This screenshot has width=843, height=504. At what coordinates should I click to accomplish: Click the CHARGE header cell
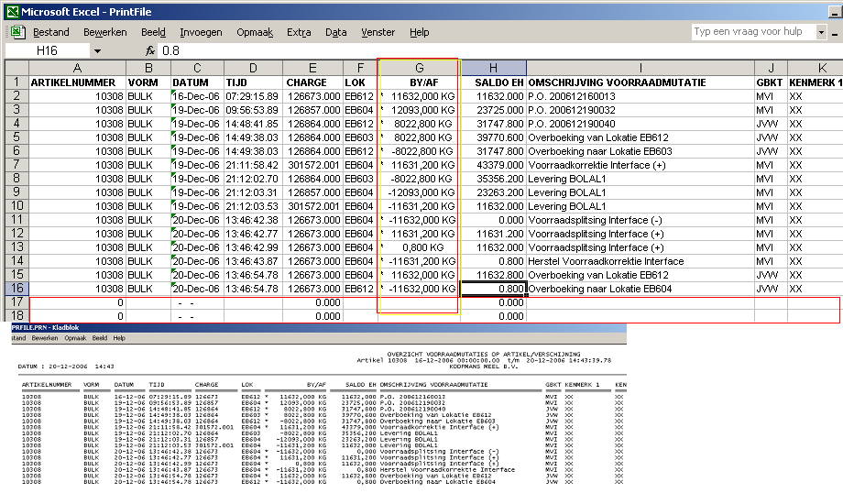[x=312, y=82]
